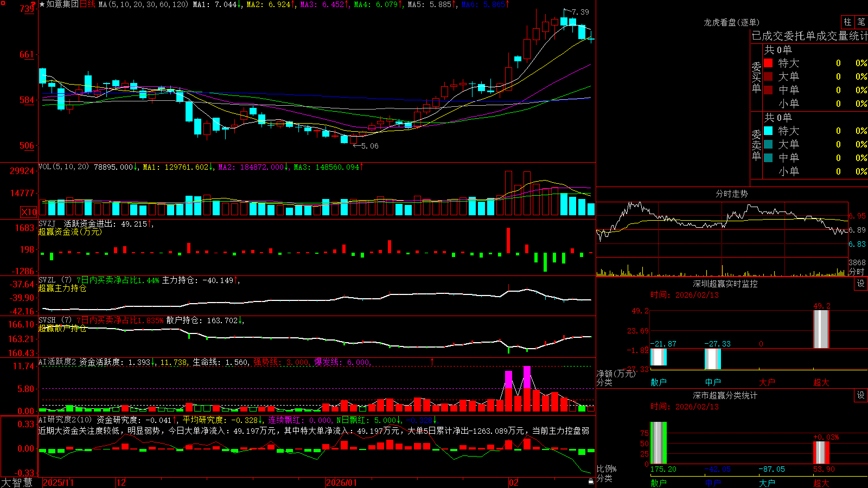Click the 超赢资金流(万元) label
Image resolution: width=868 pixels, height=488 pixels.
click(x=70, y=232)
